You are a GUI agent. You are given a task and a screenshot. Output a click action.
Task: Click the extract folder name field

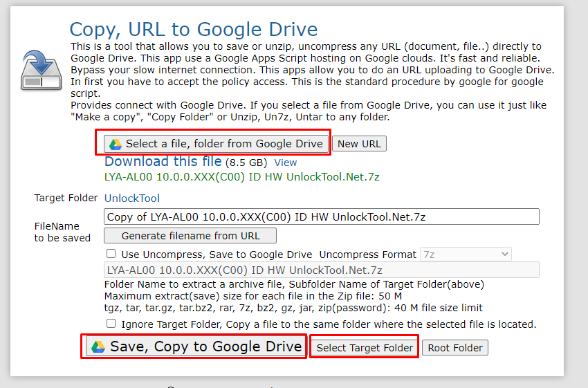(322, 270)
